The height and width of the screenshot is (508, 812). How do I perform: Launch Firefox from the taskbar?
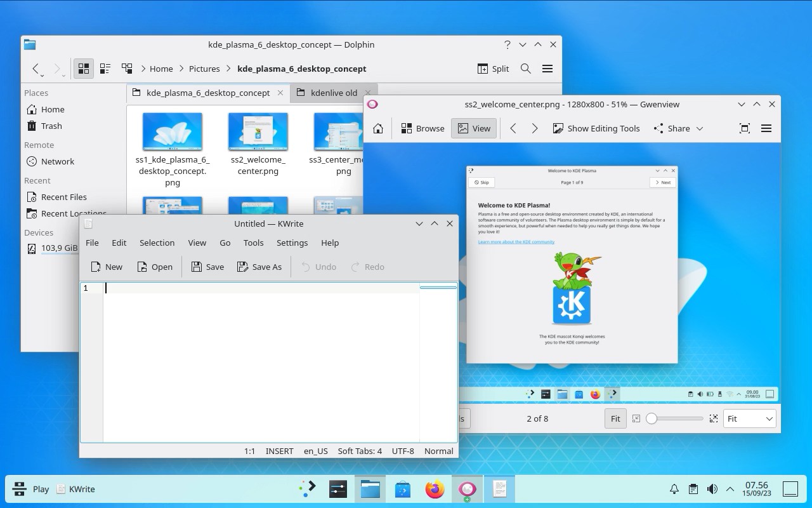pyautogui.click(x=435, y=489)
